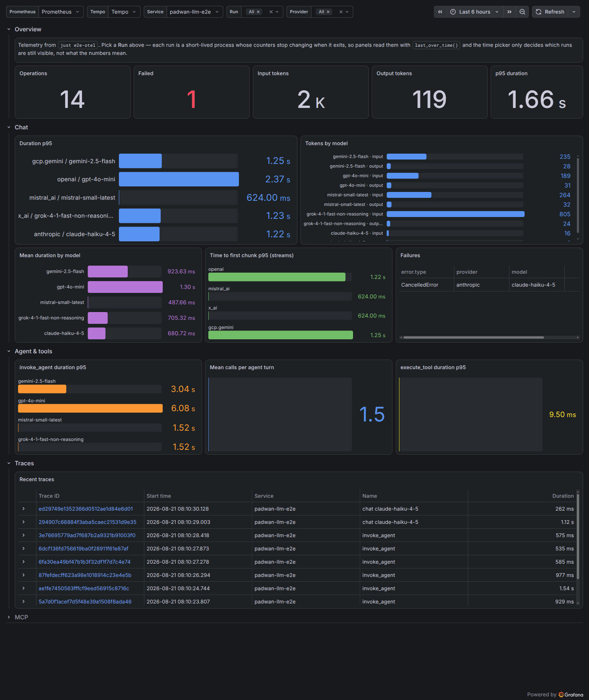
Task: Click the Mean calls per agent turn value 1.5
Action: pyautogui.click(x=372, y=414)
